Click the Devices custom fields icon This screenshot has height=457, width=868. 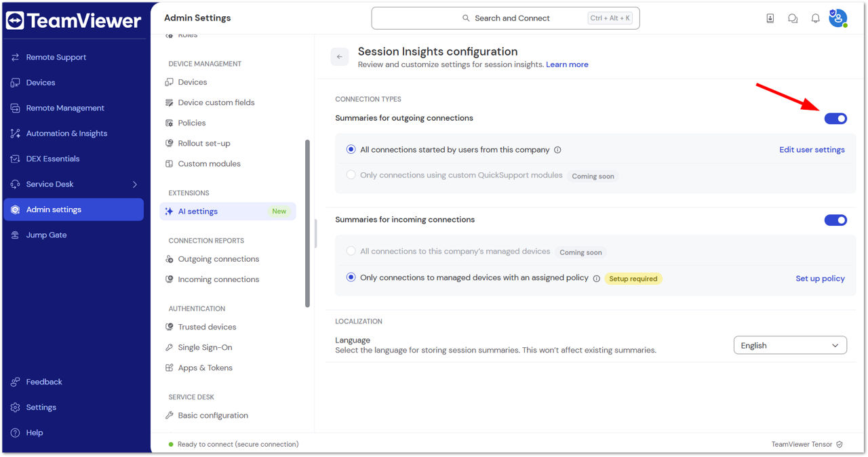(170, 102)
